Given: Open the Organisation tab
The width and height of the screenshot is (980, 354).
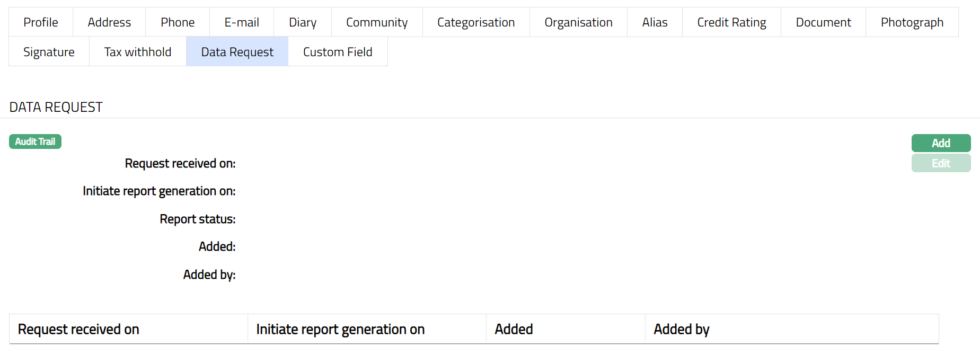Looking at the screenshot, I should [578, 22].
